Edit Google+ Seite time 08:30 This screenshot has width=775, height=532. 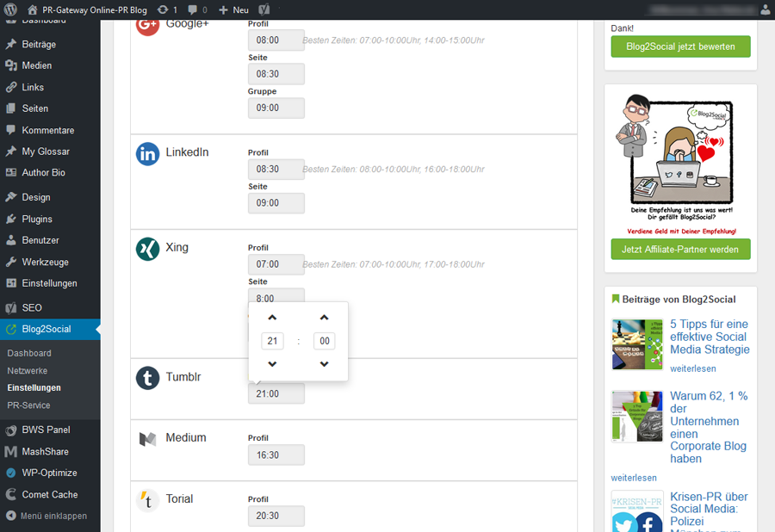[276, 73]
